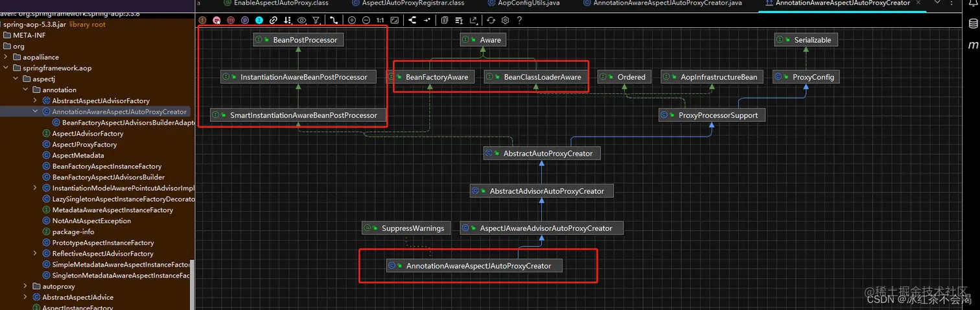The height and width of the screenshot is (310, 980).
Task: Reset diagram zoom to 1:1
Action: 380,21
